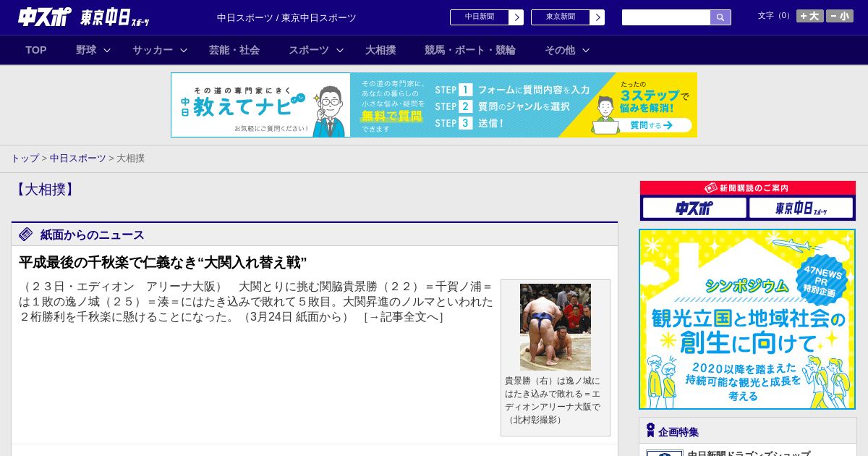This screenshot has width=868, height=456.
Task: Expand サッカー dropdown chevron
Action: 184,51
